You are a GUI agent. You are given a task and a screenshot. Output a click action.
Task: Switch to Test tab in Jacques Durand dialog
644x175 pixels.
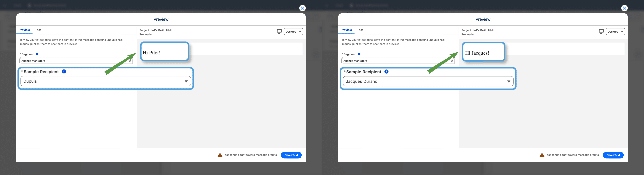(360, 30)
